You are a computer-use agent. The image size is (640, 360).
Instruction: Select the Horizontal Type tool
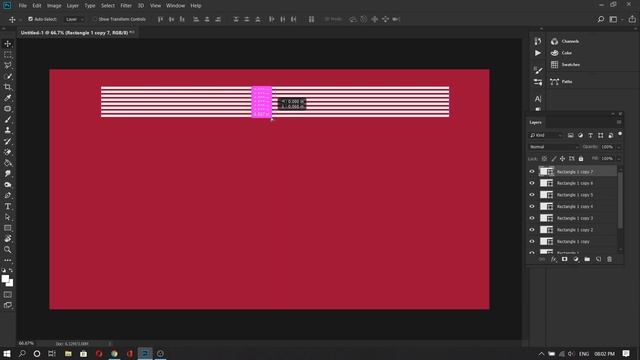point(8,206)
